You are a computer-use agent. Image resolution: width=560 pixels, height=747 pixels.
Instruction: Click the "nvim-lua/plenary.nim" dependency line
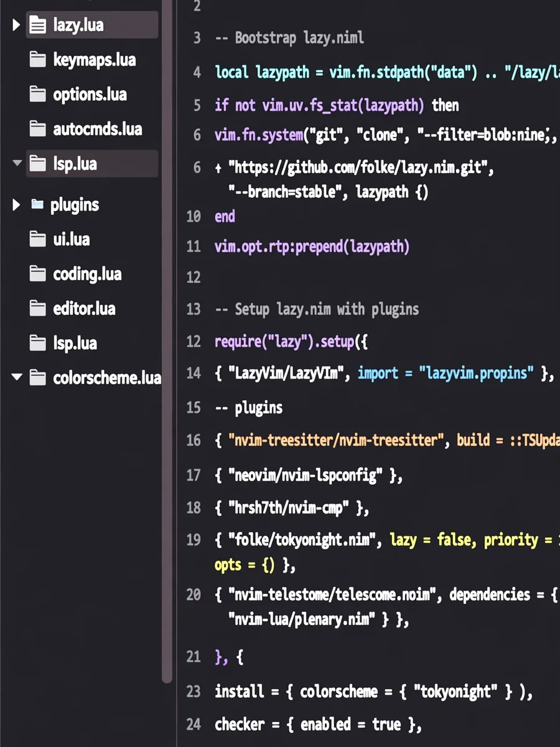pos(318,620)
